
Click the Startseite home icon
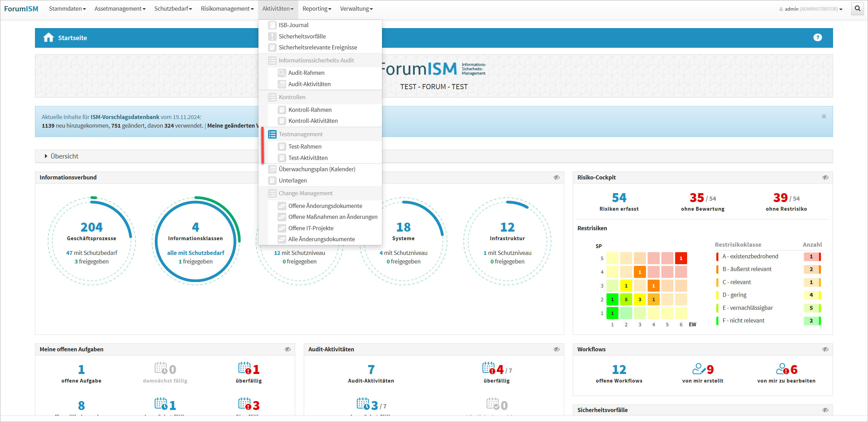[48, 37]
